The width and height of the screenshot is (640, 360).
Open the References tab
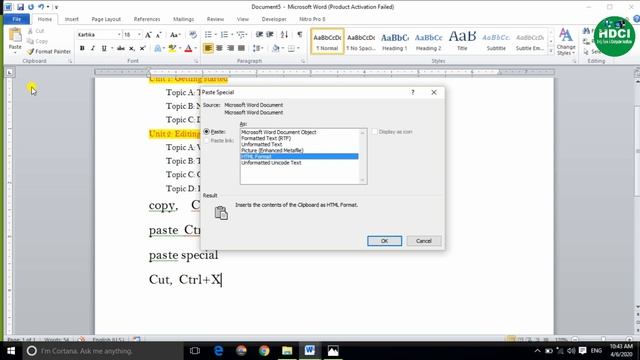(x=147, y=19)
